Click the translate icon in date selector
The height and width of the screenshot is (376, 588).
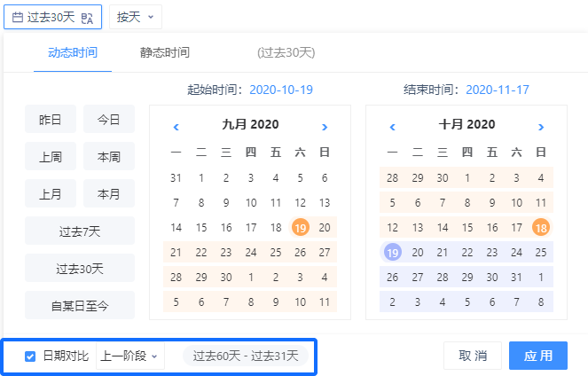click(86, 17)
